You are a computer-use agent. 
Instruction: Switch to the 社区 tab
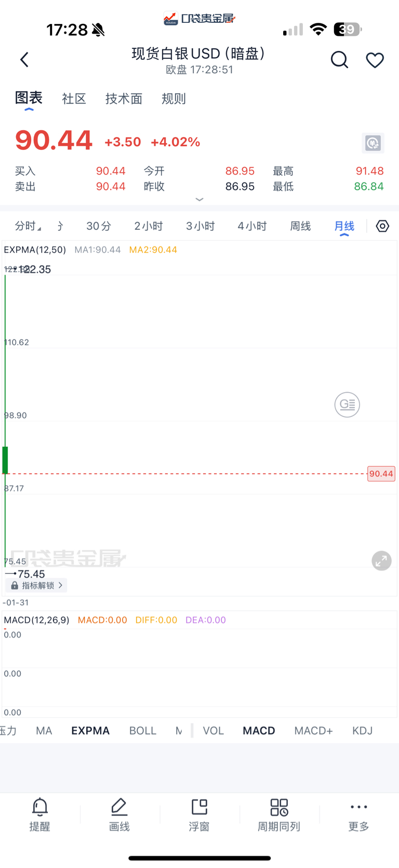74,99
